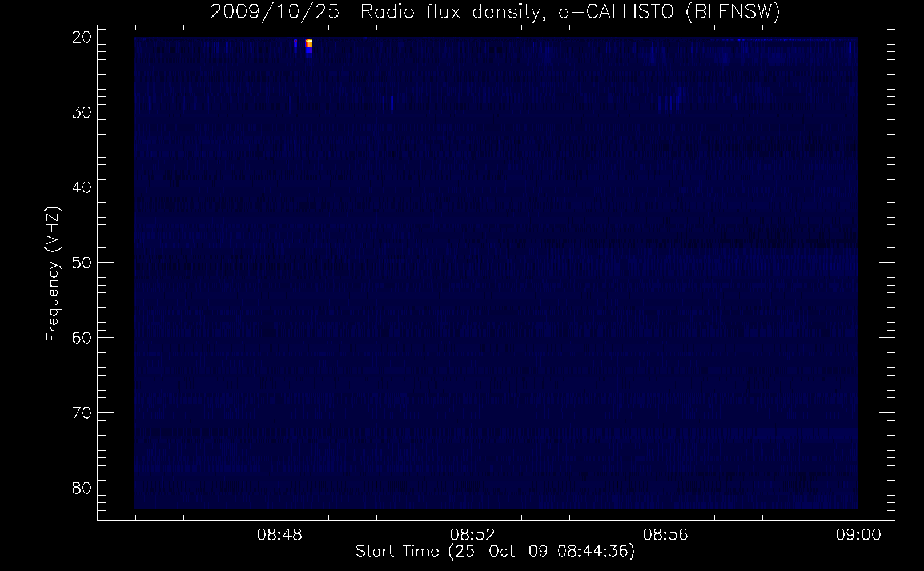924x571 pixels.
Task: Click the bright orange burst near 20 MHz
Action: coord(308,44)
